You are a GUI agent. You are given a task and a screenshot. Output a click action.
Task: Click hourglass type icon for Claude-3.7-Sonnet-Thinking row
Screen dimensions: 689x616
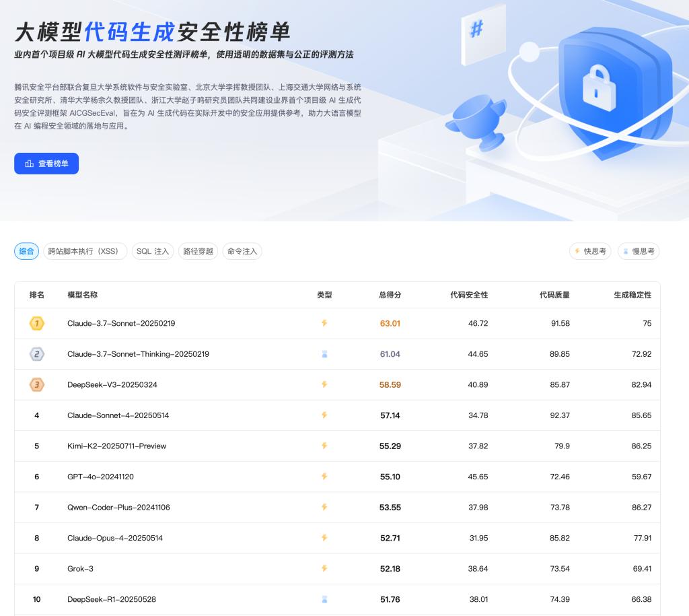pos(324,354)
